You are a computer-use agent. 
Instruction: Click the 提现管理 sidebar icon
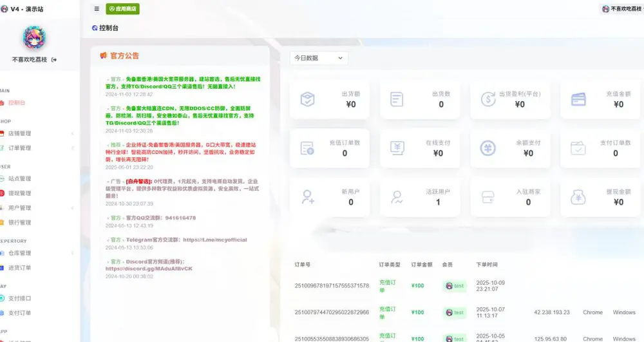[x=2, y=193]
